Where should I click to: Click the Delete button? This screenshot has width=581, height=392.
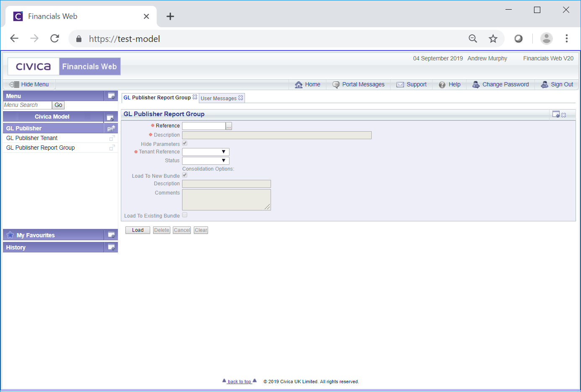162,230
